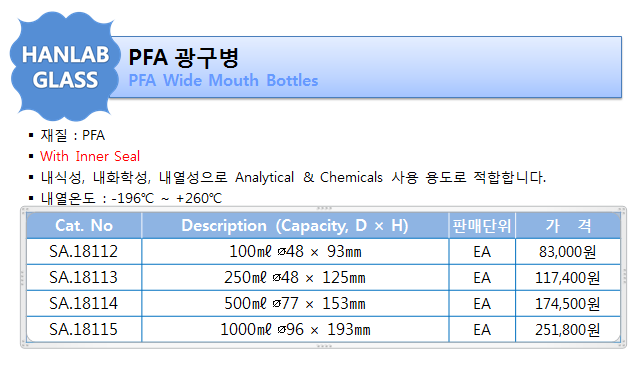Click the HANLAB GLASS badge logo
Viewport: 642px width, 374px height.
pos(65,67)
